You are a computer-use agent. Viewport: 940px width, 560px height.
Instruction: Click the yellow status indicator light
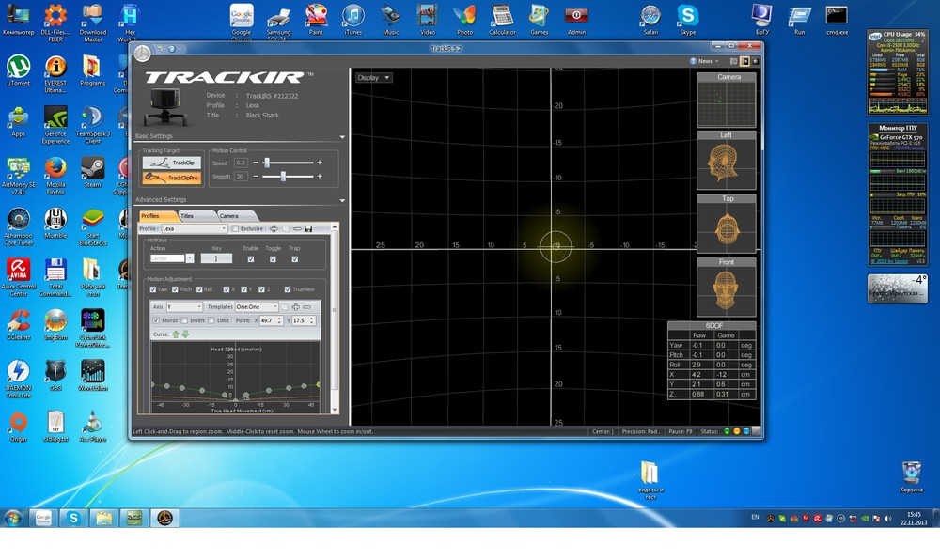pyautogui.click(x=737, y=431)
